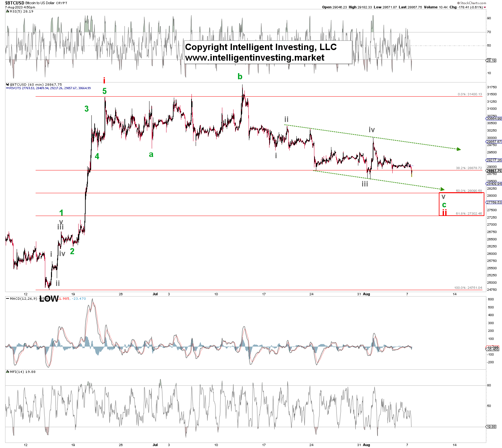The width and height of the screenshot is (502, 448).
Task: Click the 29217.26 pivot price tag
Action: [x=494, y=160]
